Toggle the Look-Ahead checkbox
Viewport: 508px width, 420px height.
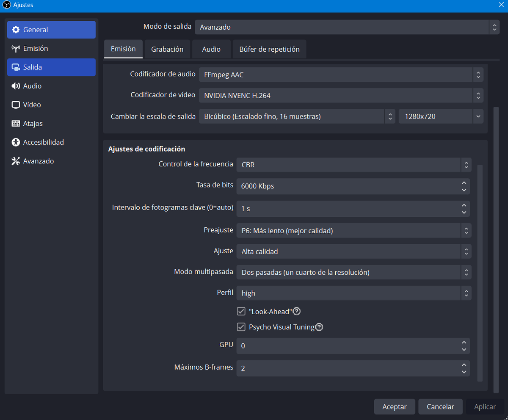pos(241,311)
